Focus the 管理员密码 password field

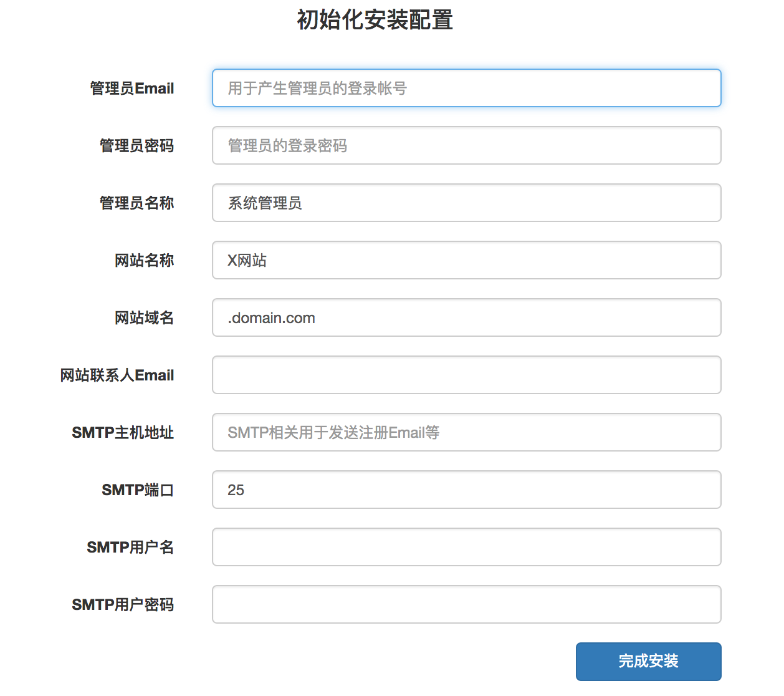[466, 145]
